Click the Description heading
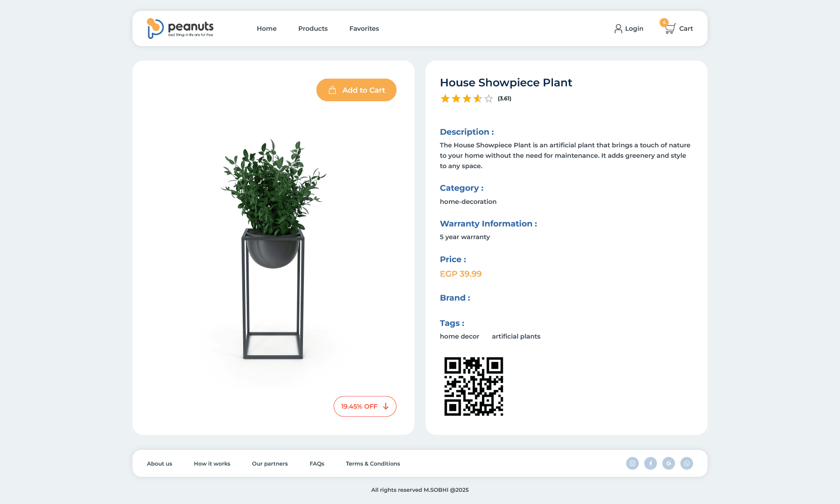The image size is (840, 504). (467, 132)
